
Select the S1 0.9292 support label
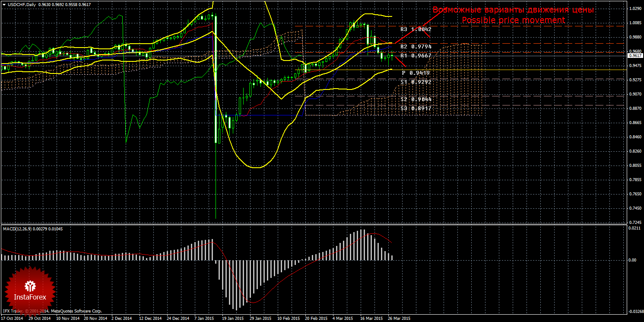(x=416, y=82)
